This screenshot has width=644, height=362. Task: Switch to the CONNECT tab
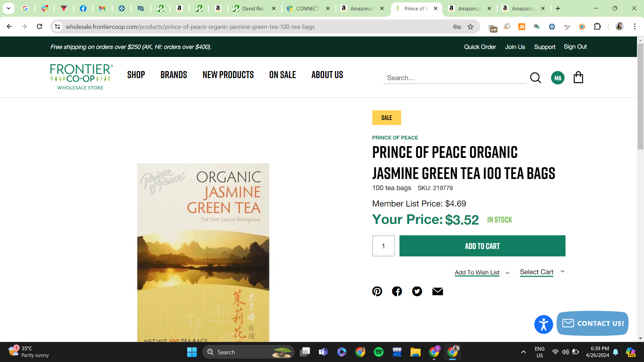click(308, 8)
